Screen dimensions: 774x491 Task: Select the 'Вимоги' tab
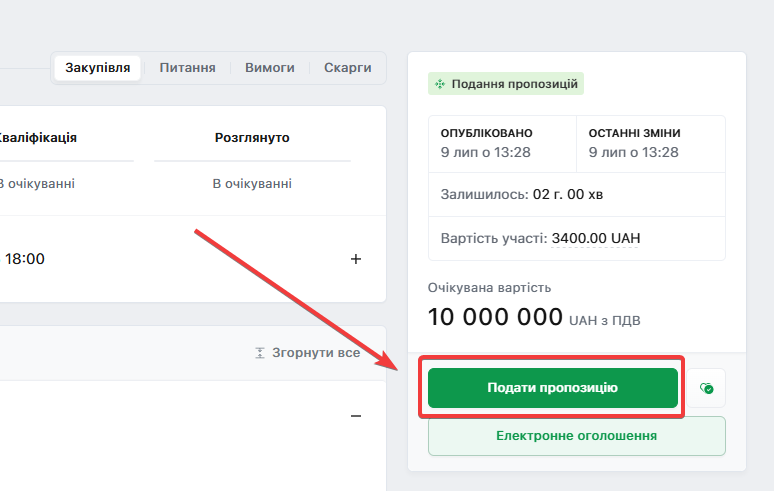tap(270, 68)
